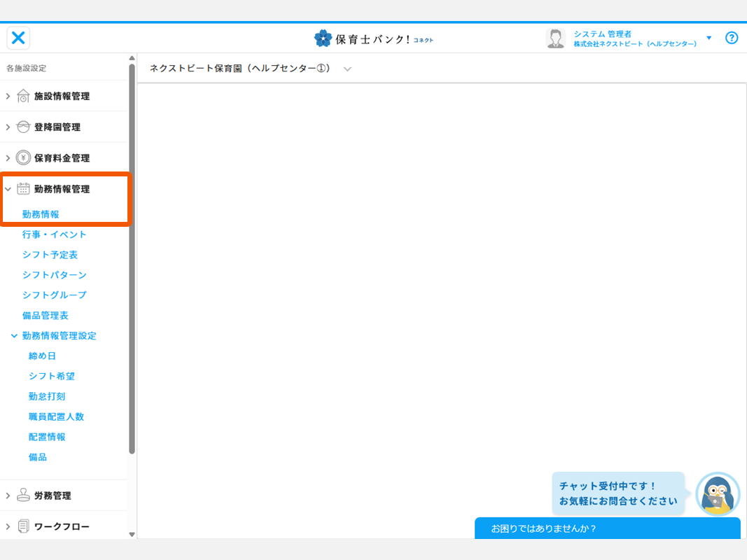Click the system administrator avatar icon
Viewport: 747px width, 560px height.
tap(555, 38)
